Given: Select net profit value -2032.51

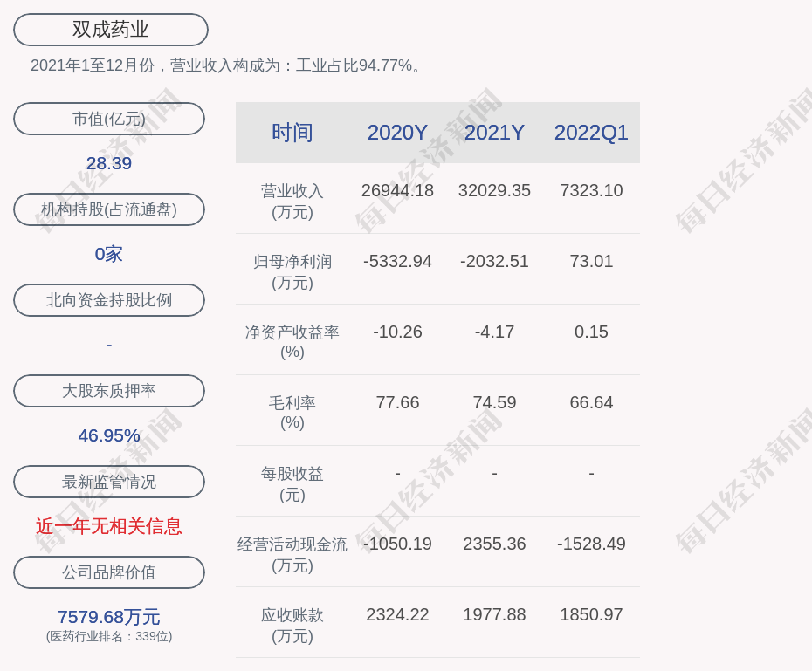Looking at the screenshot, I should [x=494, y=261].
